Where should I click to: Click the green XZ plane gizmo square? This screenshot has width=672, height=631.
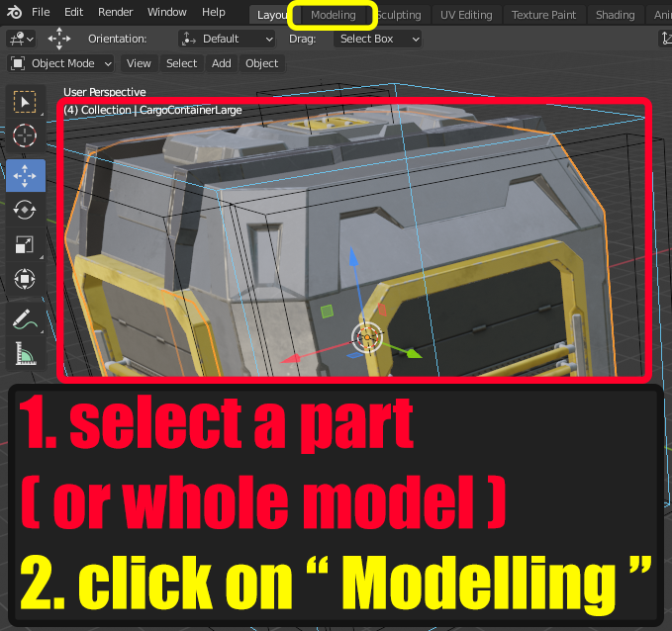point(327,311)
